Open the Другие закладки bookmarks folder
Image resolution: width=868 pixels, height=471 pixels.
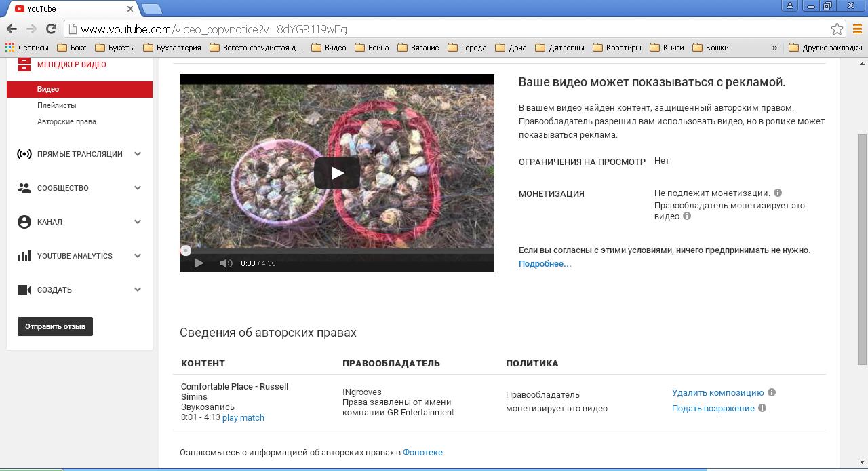[825, 48]
